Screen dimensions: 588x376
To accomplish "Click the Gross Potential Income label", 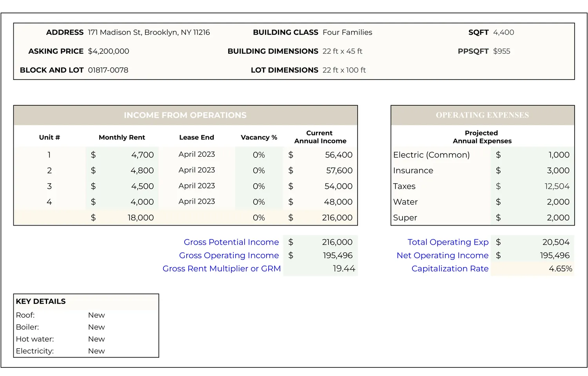I will 231,242.
